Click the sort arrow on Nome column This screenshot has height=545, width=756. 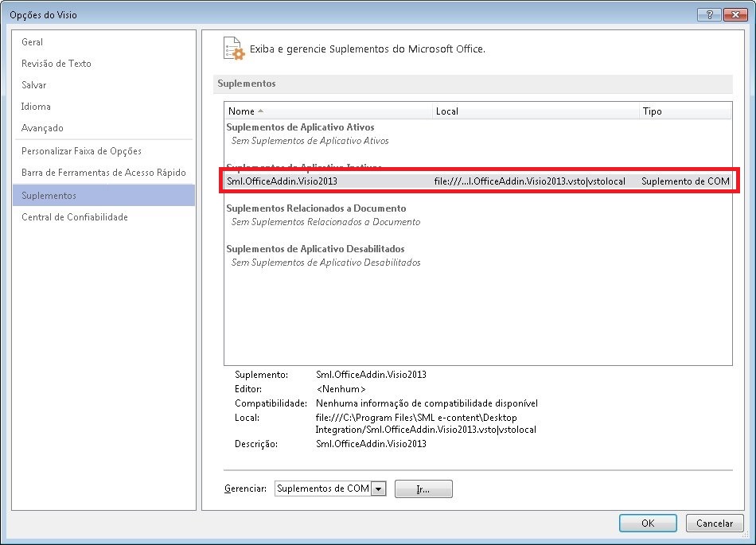point(260,111)
